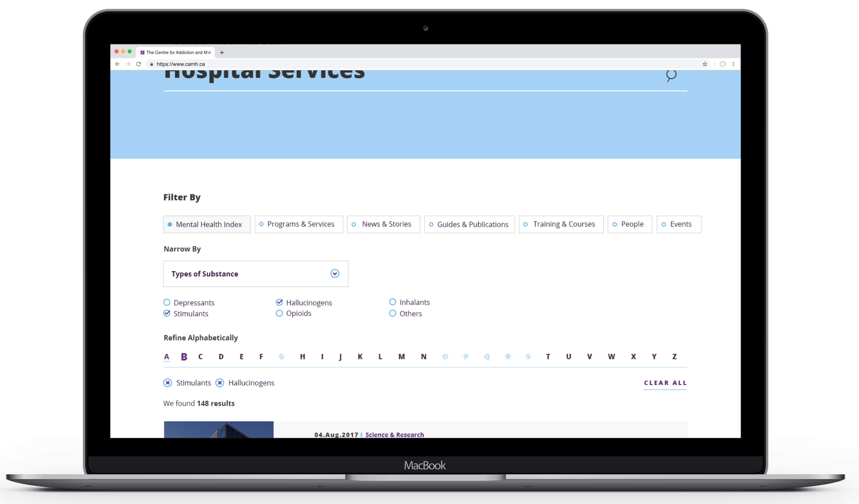This screenshot has width=859, height=504.
Task: Filter alphabetically by letter M
Action: point(402,357)
